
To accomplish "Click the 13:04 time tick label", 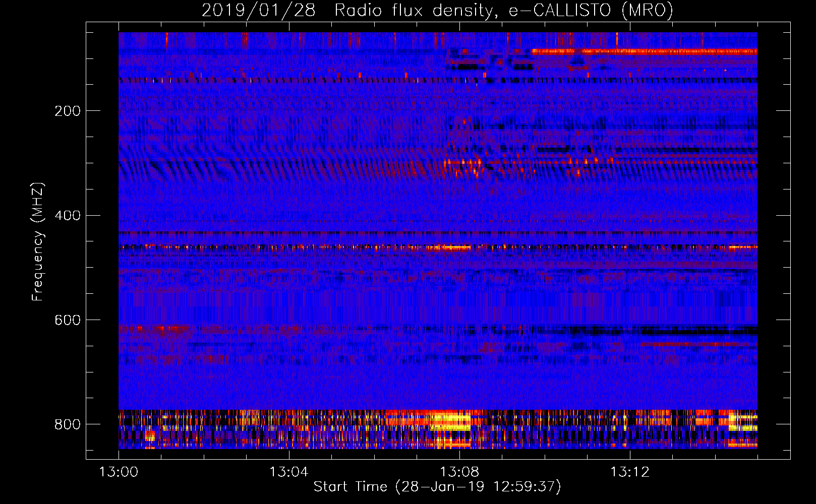I will point(289,472).
